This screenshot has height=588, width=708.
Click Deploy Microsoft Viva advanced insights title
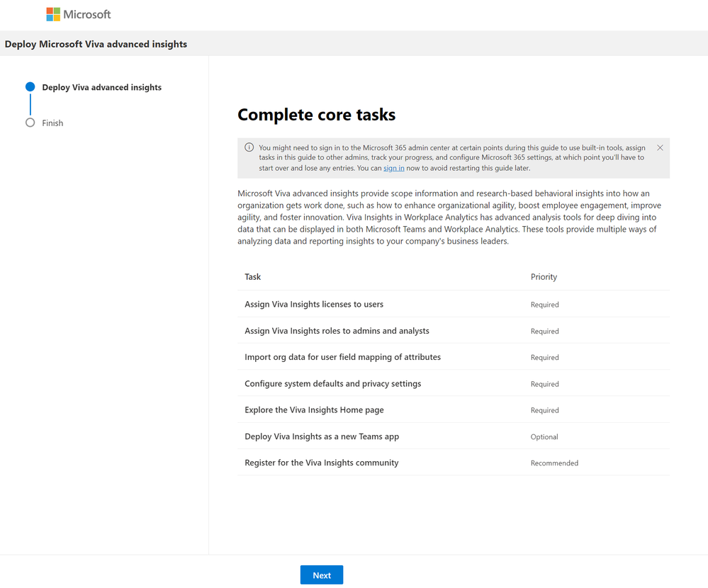click(96, 44)
